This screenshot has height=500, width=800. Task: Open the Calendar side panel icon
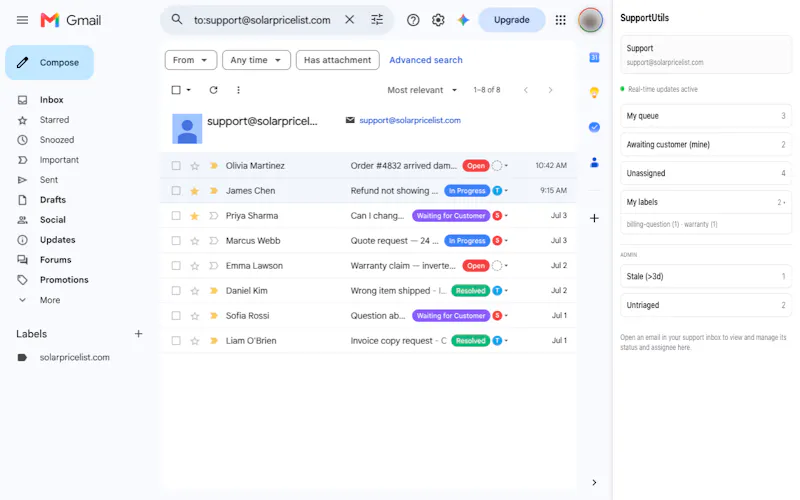pyautogui.click(x=594, y=58)
